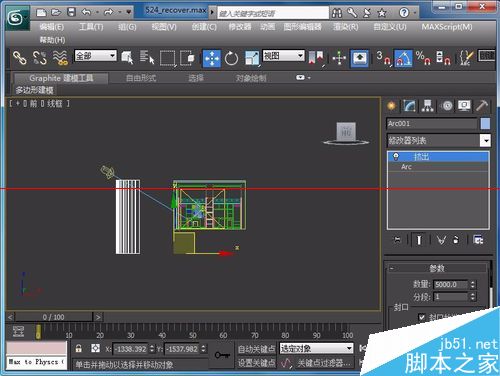Toggle the Percent Snap button
The height and width of the screenshot is (376, 500).
tap(423, 58)
